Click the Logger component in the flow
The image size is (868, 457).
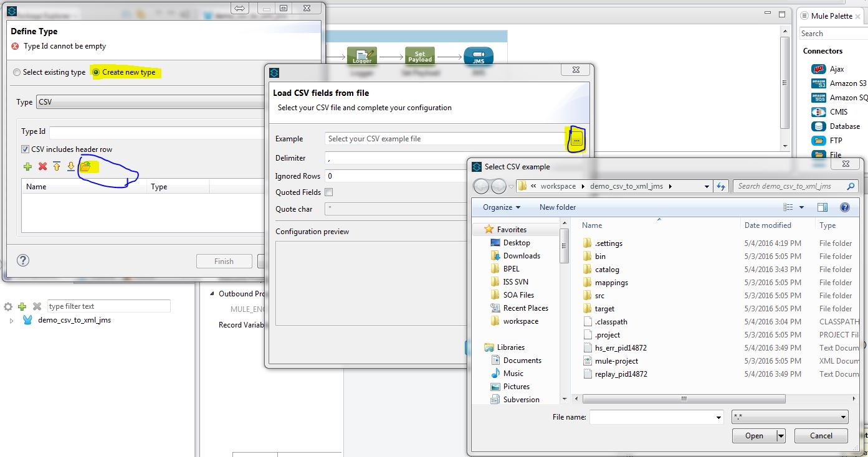[x=362, y=57]
